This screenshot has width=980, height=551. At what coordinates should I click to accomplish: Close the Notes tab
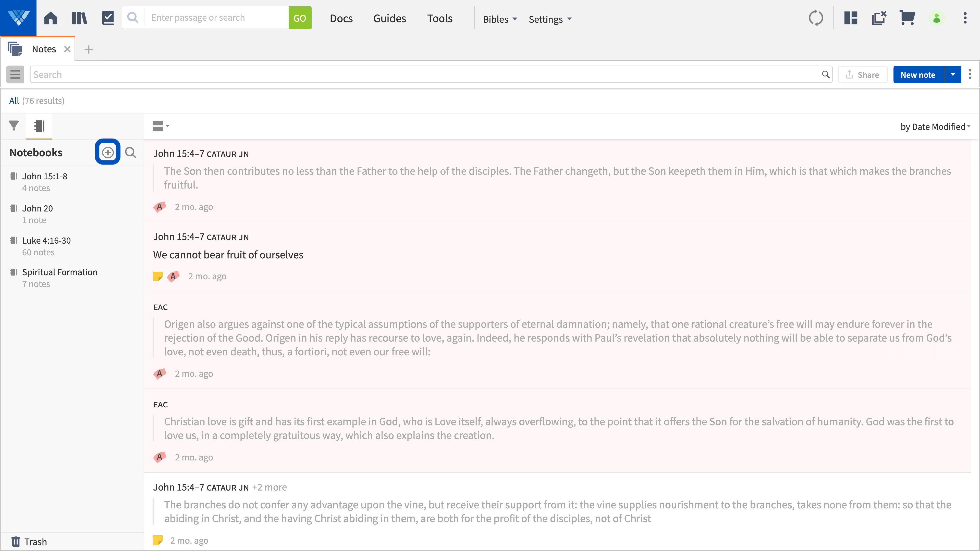pyautogui.click(x=67, y=49)
